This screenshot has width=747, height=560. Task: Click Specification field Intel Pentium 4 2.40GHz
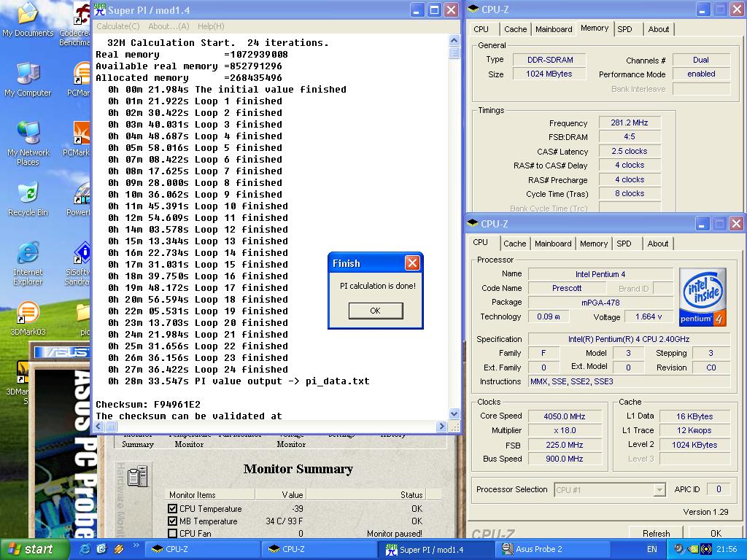(629, 339)
